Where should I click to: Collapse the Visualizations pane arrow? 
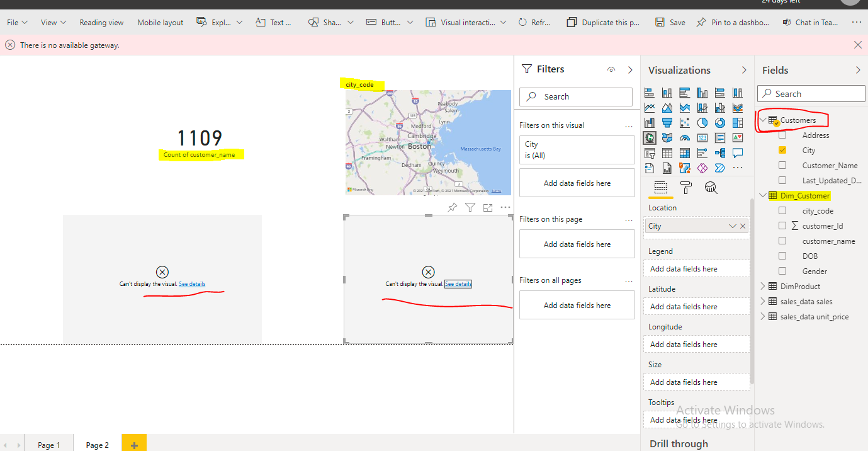744,70
